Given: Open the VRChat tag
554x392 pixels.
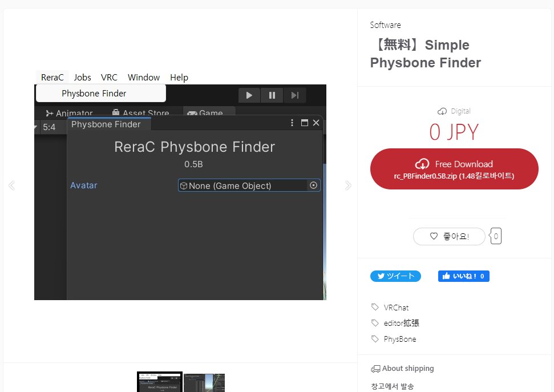Looking at the screenshot, I should point(396,308).
